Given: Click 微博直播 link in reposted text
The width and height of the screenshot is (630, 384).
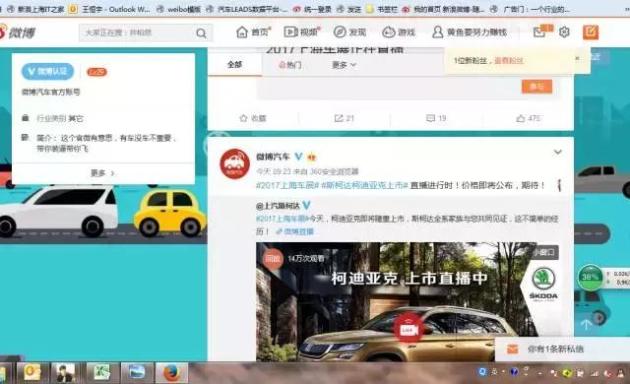Looking at the screenshot, I should (x=295, y=231).
